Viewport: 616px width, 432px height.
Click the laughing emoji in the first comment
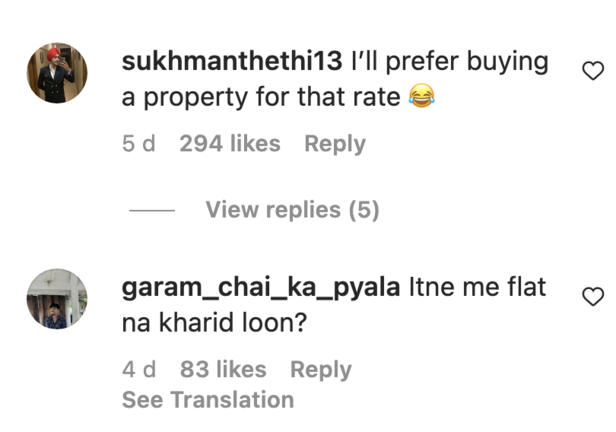(422, 98)
